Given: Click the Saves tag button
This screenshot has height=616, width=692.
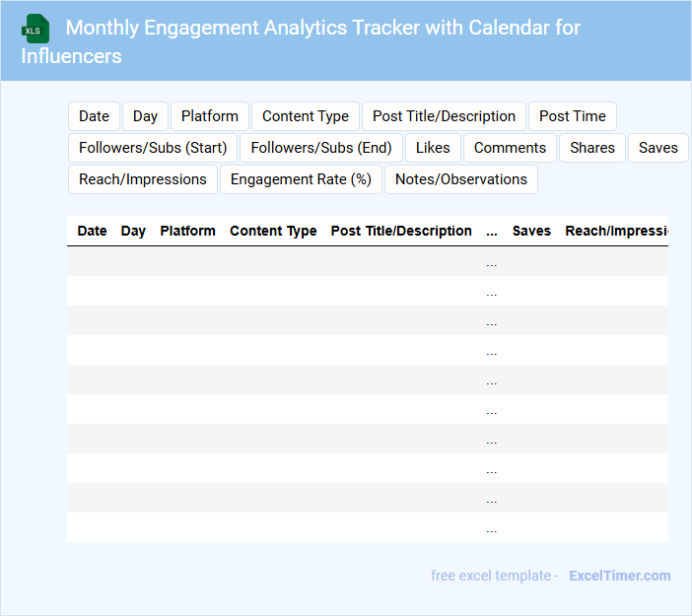Looking at the screenshot, I should (657, 148).
